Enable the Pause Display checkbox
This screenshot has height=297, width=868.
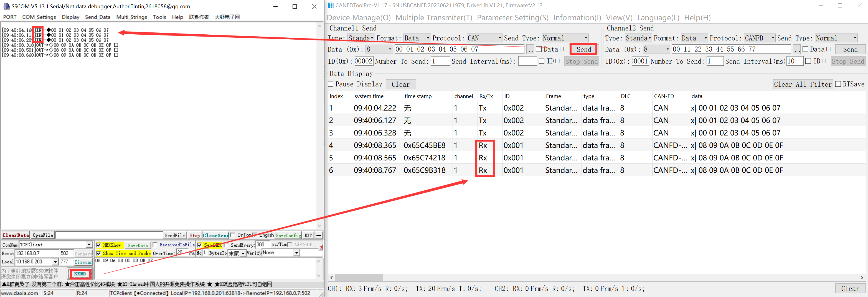[331, 84]
